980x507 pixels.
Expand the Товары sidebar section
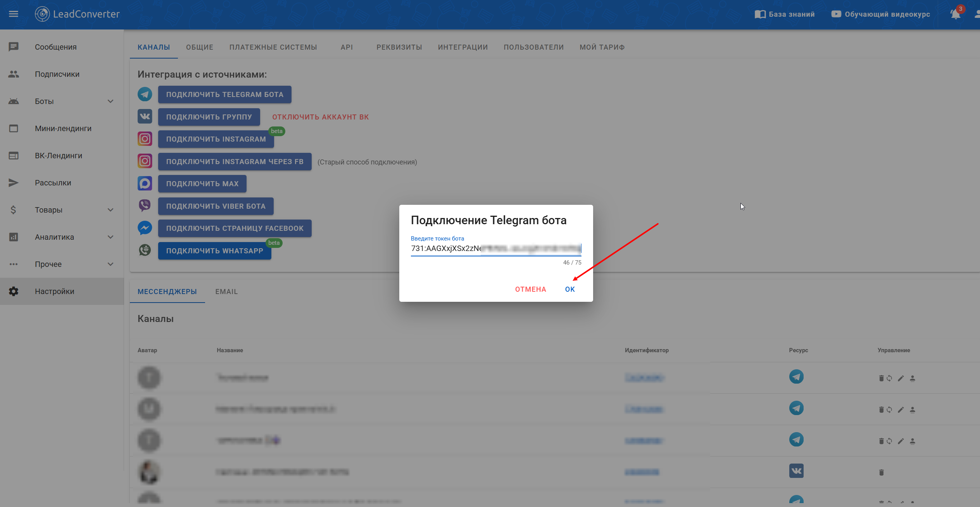point(110,210)
